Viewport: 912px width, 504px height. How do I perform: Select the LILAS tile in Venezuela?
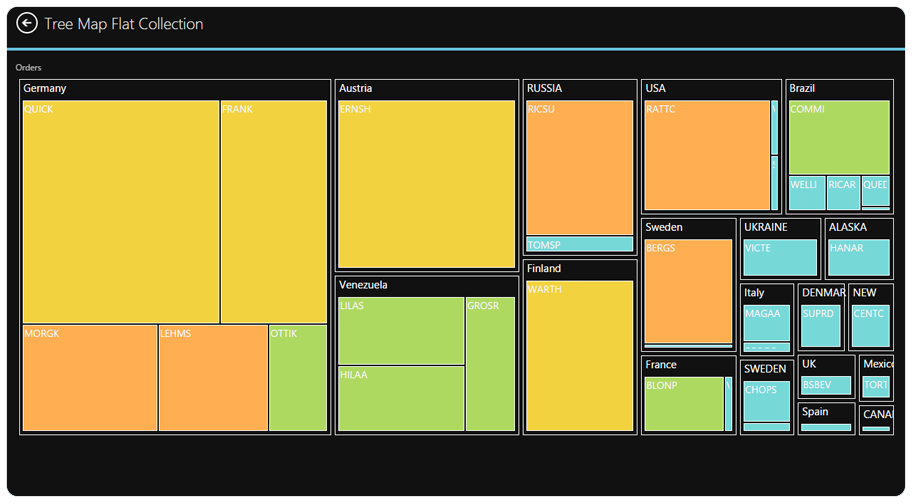(x=401, y=331)
